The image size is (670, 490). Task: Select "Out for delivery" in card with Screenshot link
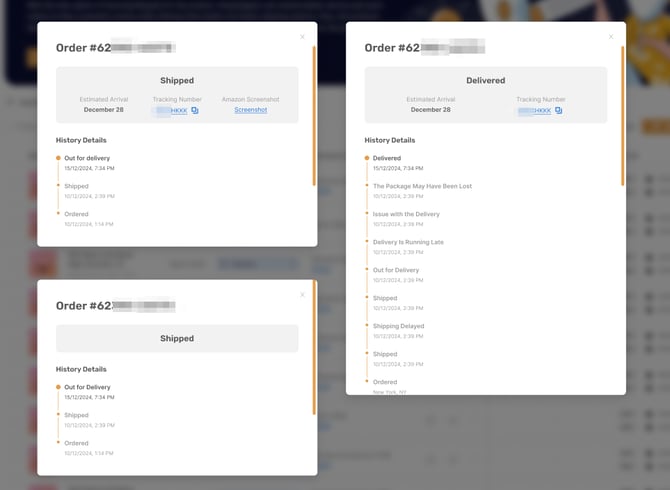87,158
